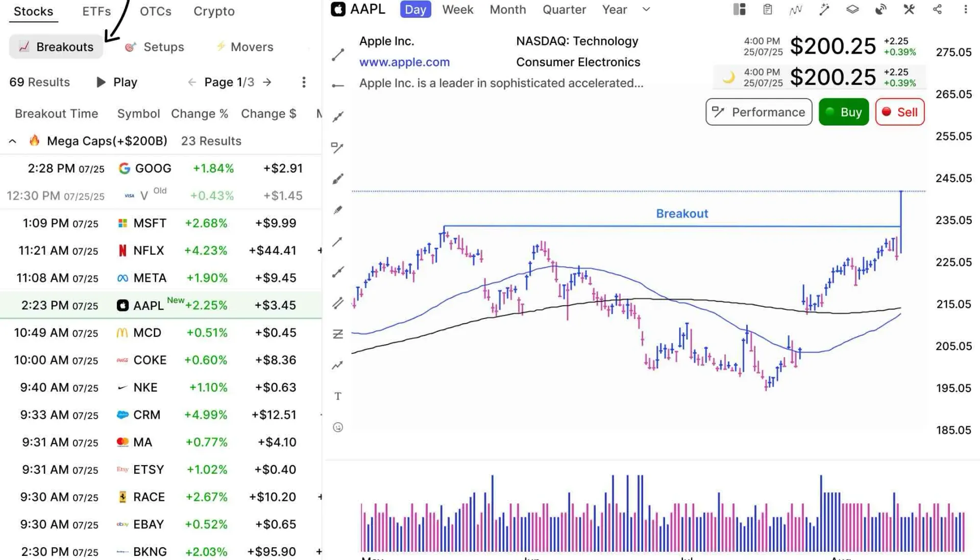Select the Setups filter tab
980x560 pixels.
[154, 47]
